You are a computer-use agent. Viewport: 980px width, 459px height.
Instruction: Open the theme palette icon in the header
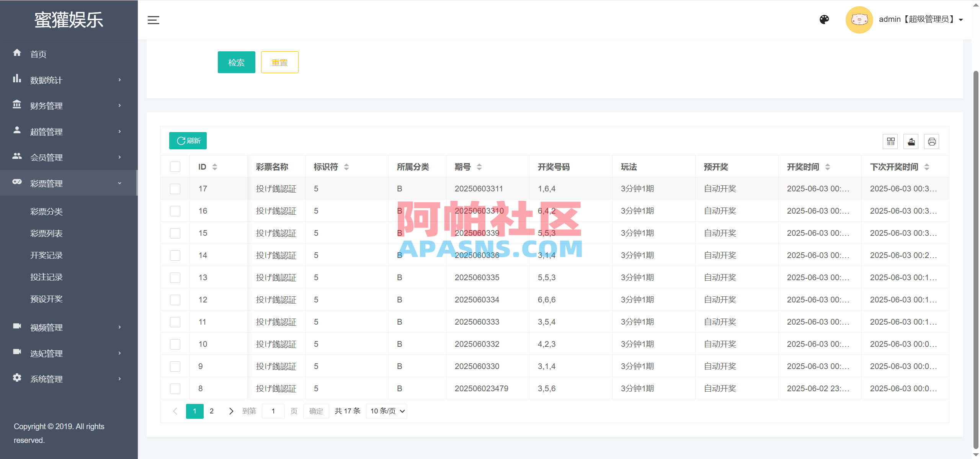[x=824, y=19]
